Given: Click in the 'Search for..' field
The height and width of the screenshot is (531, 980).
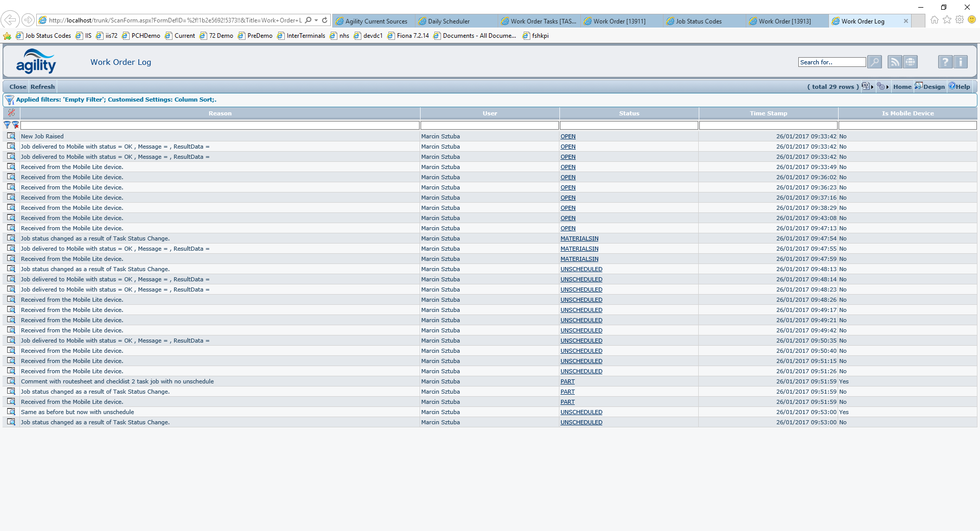Looking at the screenshot, I should tap(831, 62).
